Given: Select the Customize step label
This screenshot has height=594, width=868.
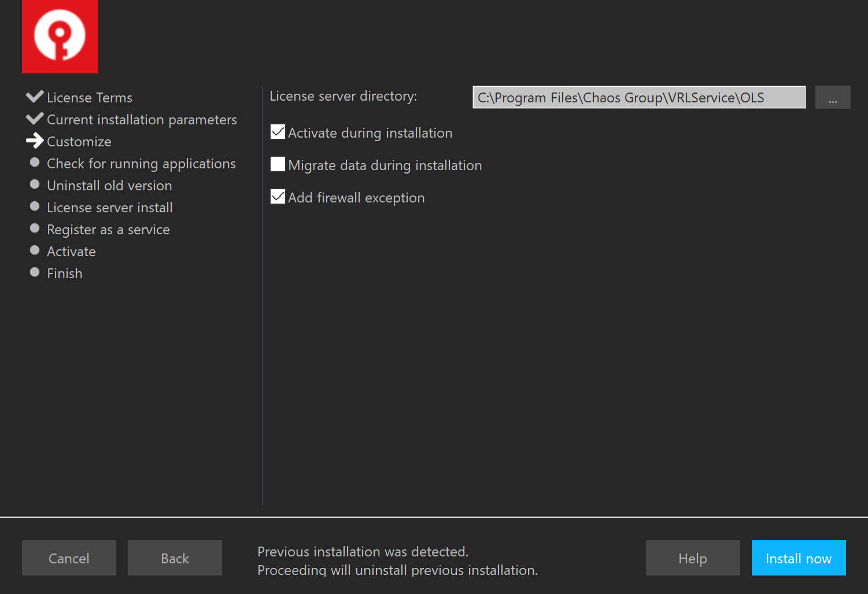Looking at the screenshot, I should tap(79, 141).
